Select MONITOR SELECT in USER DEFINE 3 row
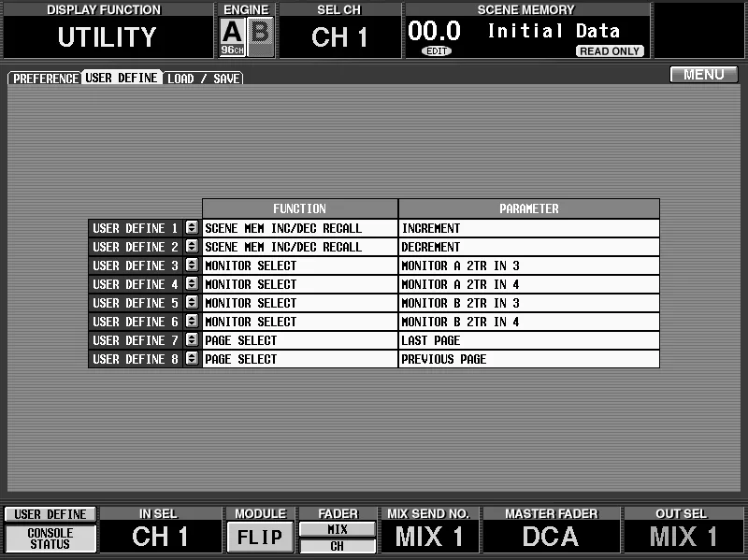 [300, 266]
